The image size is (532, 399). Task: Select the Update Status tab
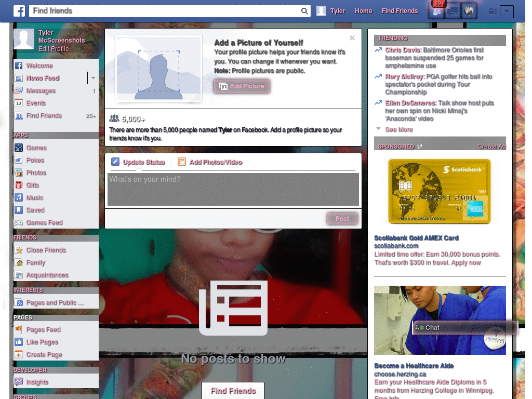pos(138,162)
